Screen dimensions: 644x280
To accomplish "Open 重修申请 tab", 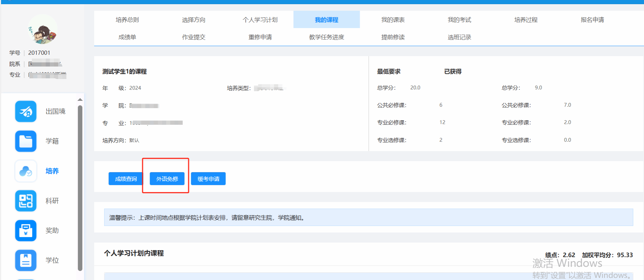I will coord(260,37).
